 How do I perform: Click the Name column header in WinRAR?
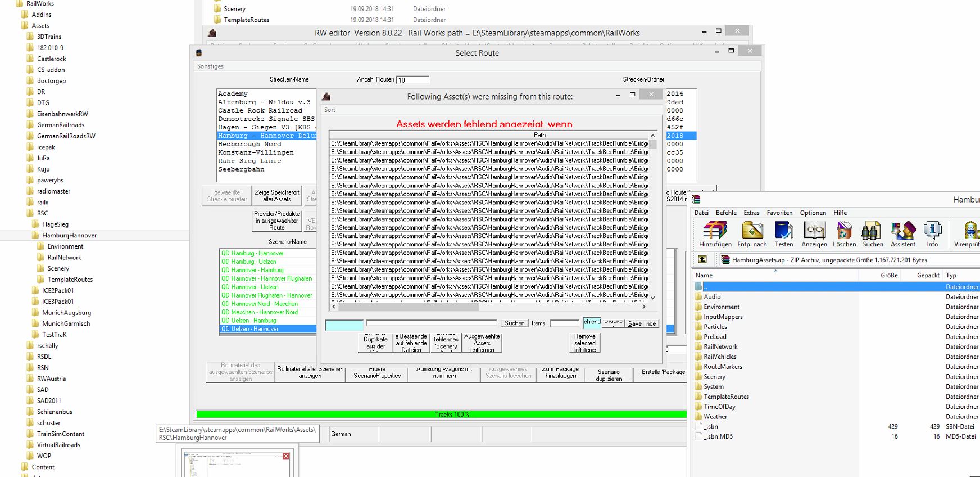point(704,275)
